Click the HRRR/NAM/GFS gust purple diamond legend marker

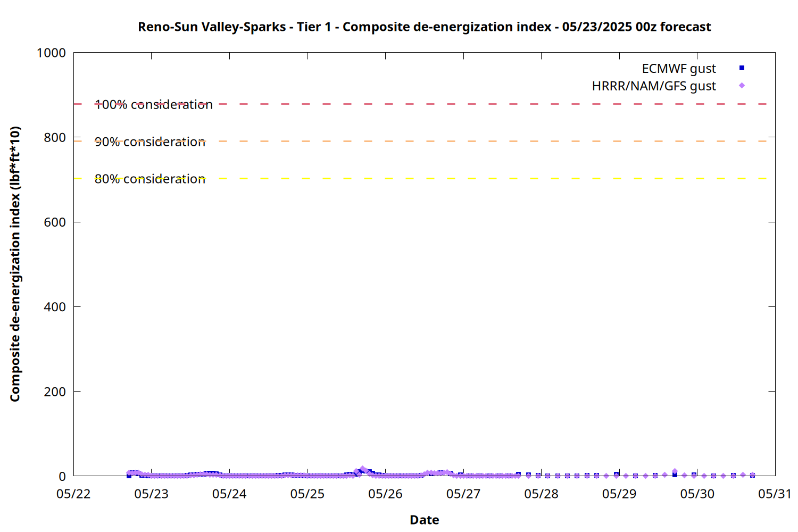[x=742, y=86]
